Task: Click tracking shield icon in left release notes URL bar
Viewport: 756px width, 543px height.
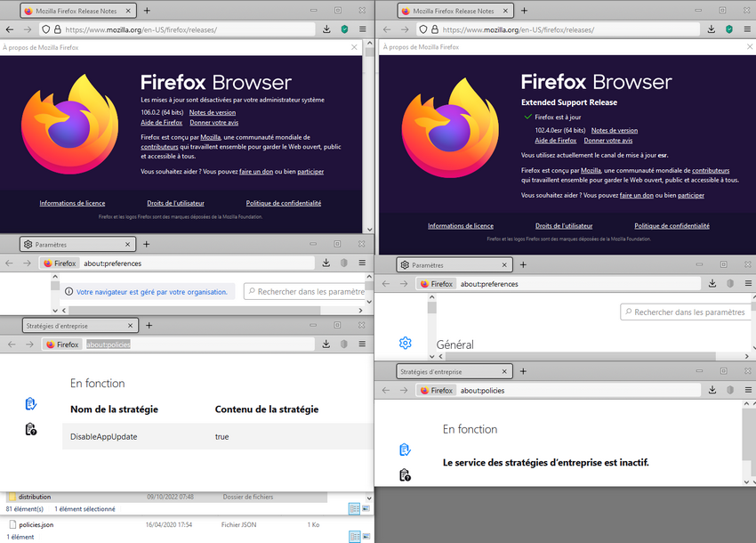Action: [x=45, y=29]
